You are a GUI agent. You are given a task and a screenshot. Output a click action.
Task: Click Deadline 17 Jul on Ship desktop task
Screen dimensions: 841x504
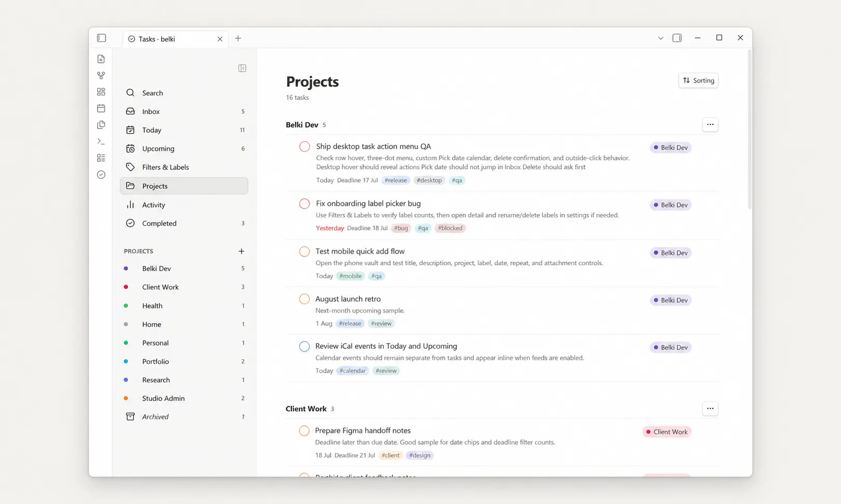pyautogui.click(x=357, y=181)
